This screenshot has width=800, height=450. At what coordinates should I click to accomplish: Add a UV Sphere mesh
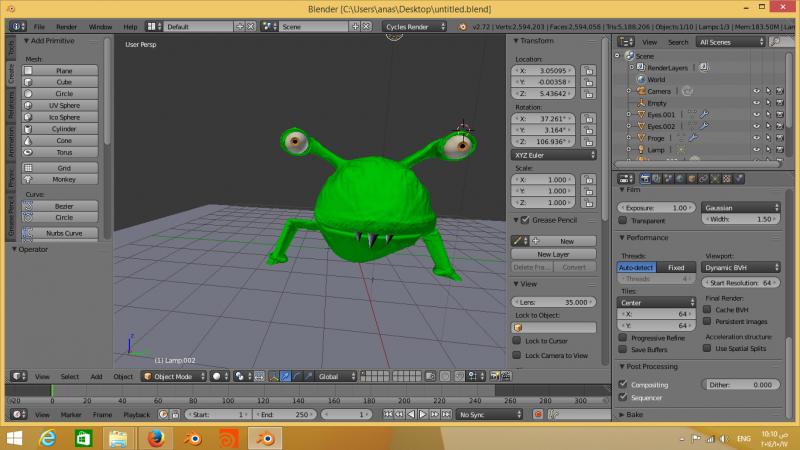[x=64, y=105]
